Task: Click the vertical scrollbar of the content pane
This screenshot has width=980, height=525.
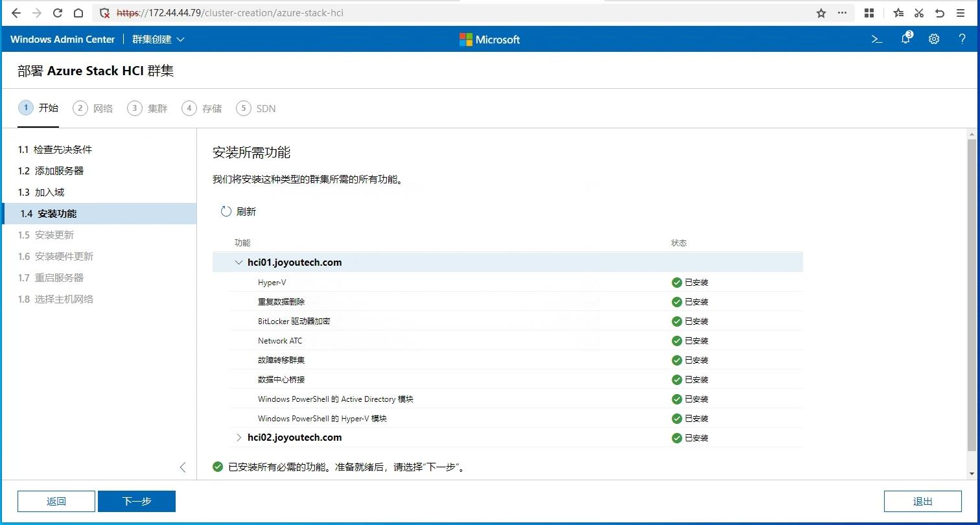Action: coord(971,295)
